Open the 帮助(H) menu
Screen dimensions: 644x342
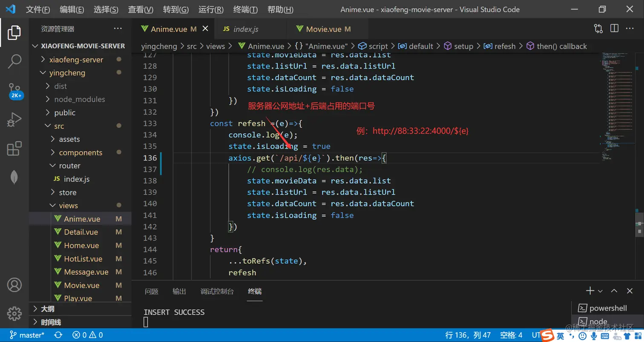[x=280, y=9]
